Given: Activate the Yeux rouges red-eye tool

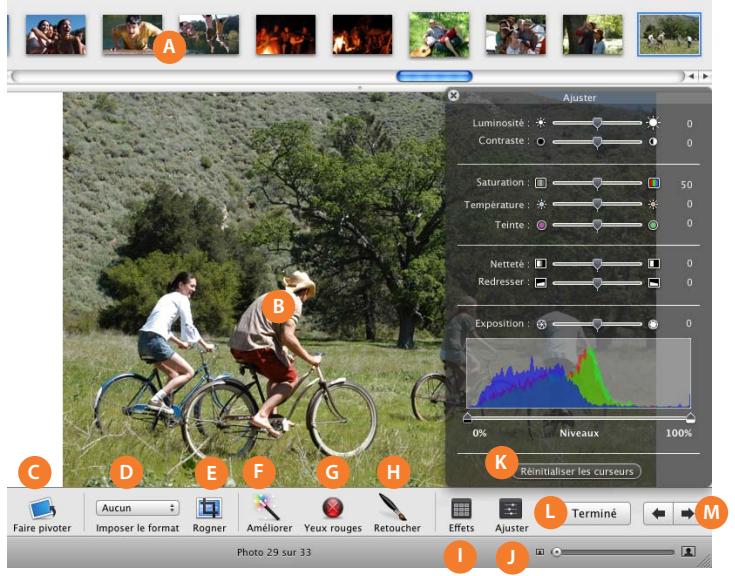Looking at the screenshot, I should pos(332,508).
